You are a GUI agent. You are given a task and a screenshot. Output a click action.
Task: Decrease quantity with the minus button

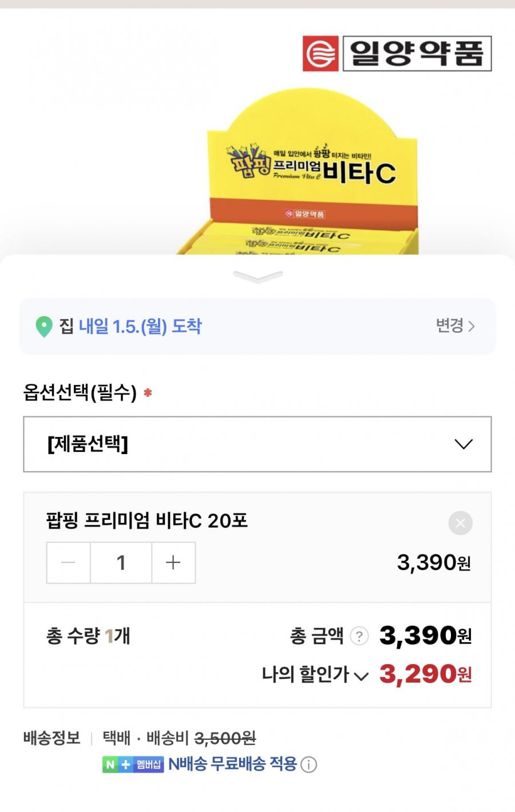(x=68, y=563)
